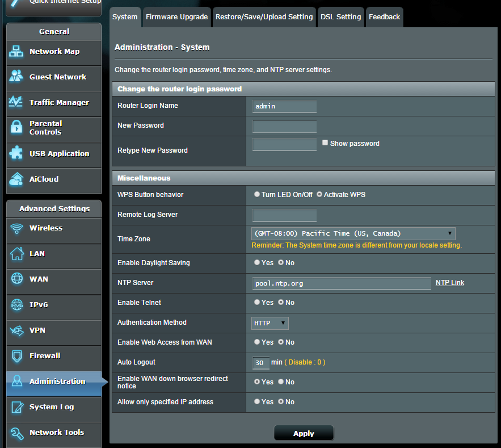The height and width of the screenshot is (448, 501).
Task: Go to LAN settings
Action: [x=54, y=257]
